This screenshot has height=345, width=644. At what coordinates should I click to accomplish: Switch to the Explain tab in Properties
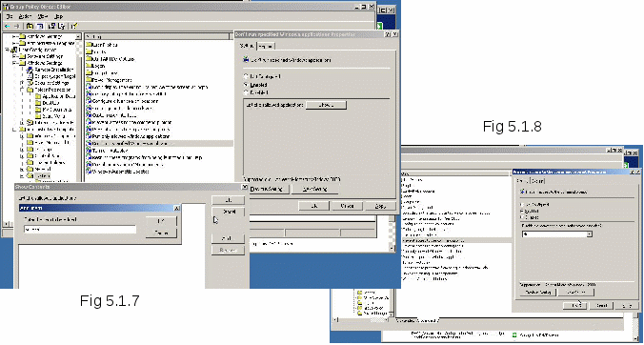pos(266,46)
